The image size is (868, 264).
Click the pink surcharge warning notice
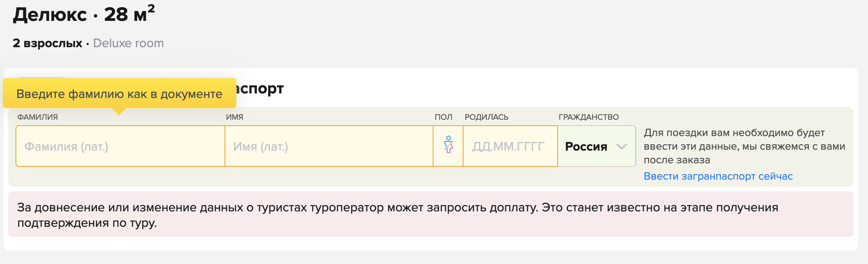tap(431, 214)
